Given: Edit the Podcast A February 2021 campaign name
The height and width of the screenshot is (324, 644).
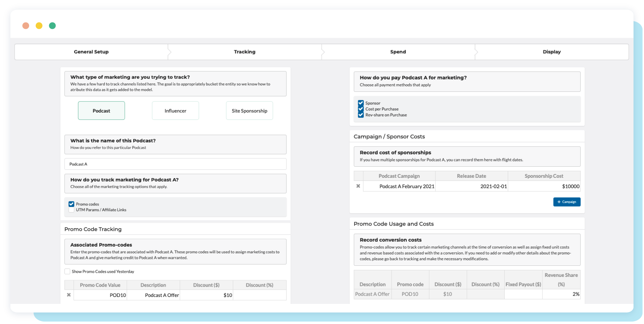Looking at the screenshot, I should [x=399, y=186].
